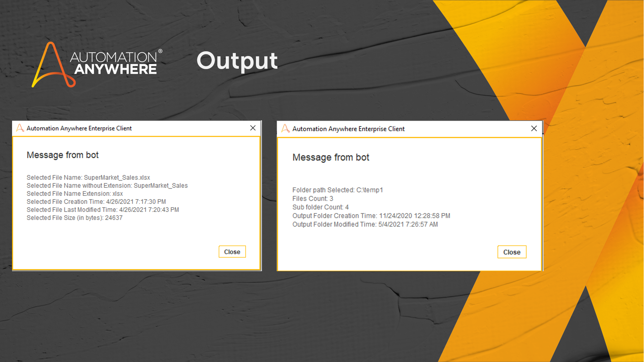The image size is (644, 362).
Task: Click the 'Folder path Selected: C:\temp1' line
Action: tap(337, 190)
